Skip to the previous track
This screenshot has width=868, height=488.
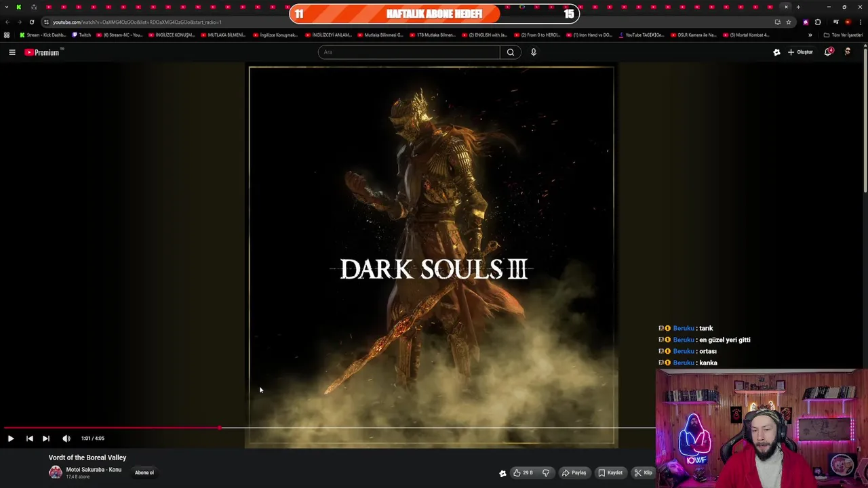(x=29, y=439)
